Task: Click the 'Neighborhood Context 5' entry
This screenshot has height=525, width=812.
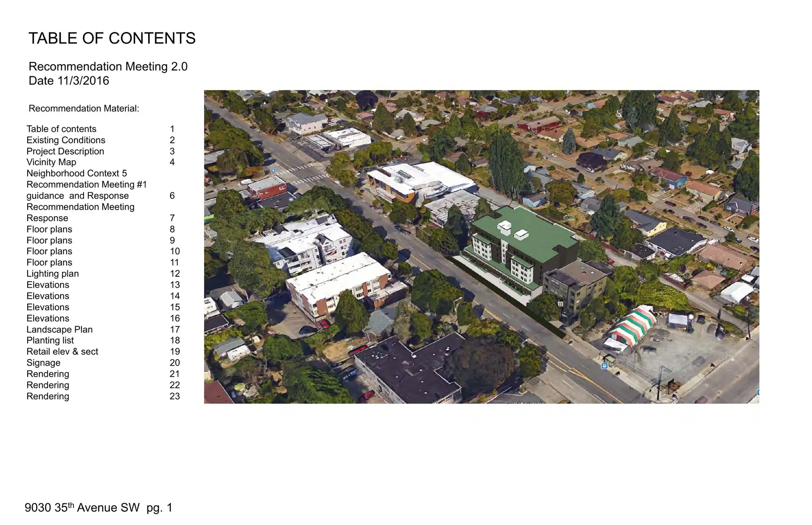Action: click(x=77, y=174)
